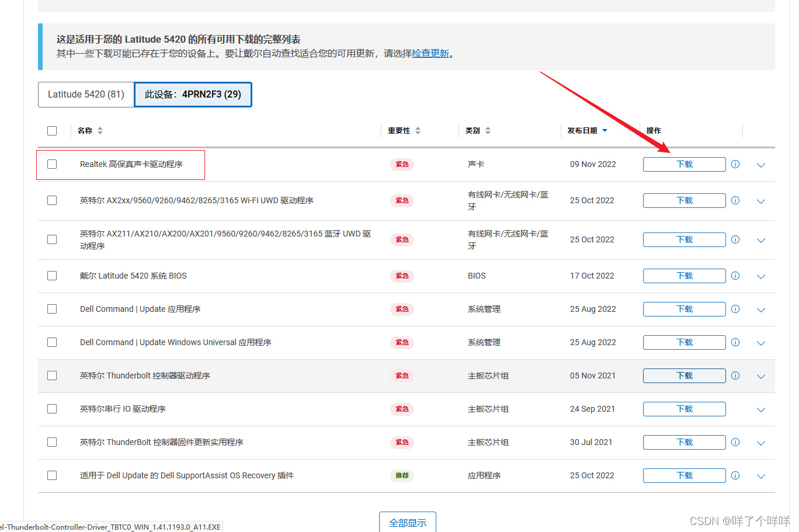Open info icon for Realtek audio driver

point(735,164)
